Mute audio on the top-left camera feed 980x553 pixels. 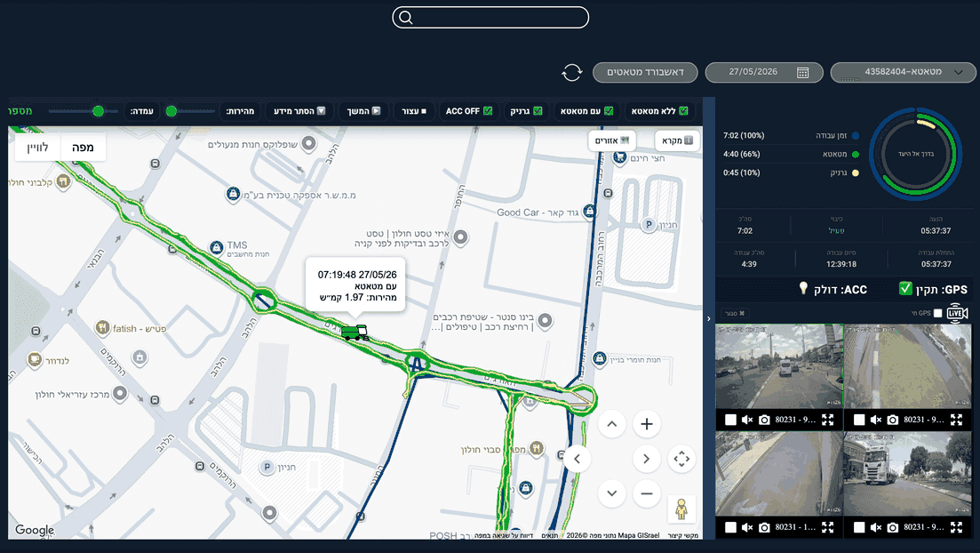click(747, 420)
